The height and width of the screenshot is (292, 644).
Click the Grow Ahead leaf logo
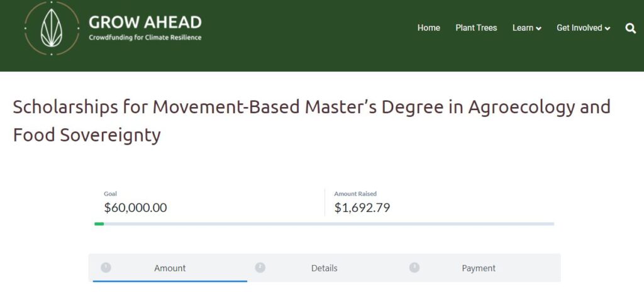click(x=52, y=28)
